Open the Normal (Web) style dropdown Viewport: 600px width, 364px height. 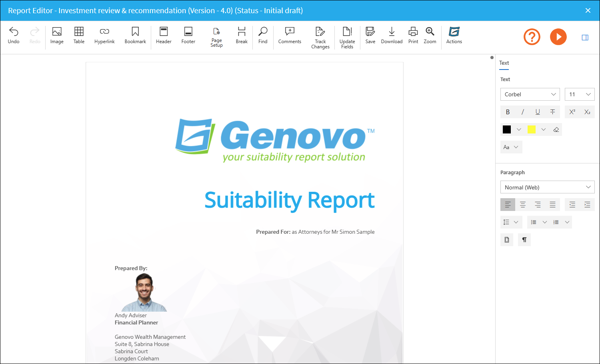(x=548, y=187)
